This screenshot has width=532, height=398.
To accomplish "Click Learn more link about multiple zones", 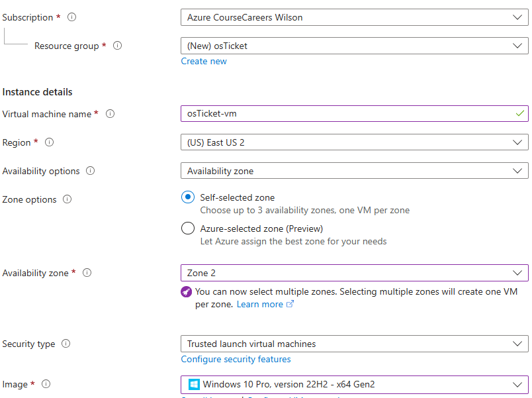I will coord(260,304).
